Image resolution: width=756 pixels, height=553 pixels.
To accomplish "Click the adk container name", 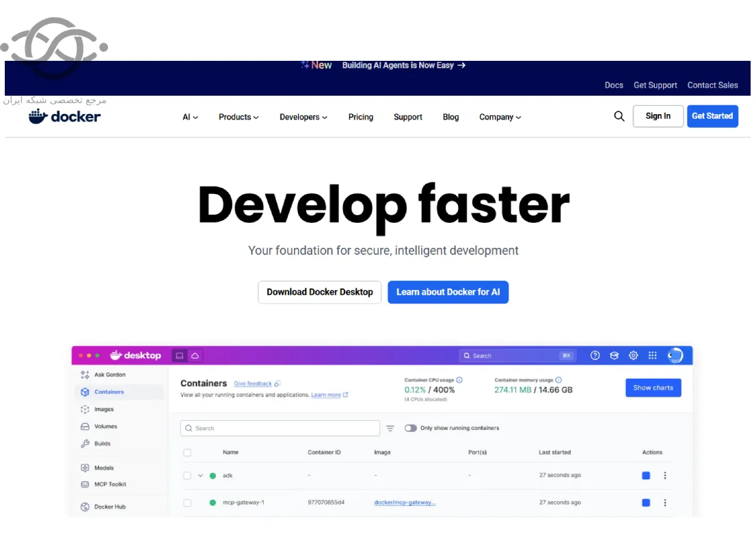I will tap(228, 476).
